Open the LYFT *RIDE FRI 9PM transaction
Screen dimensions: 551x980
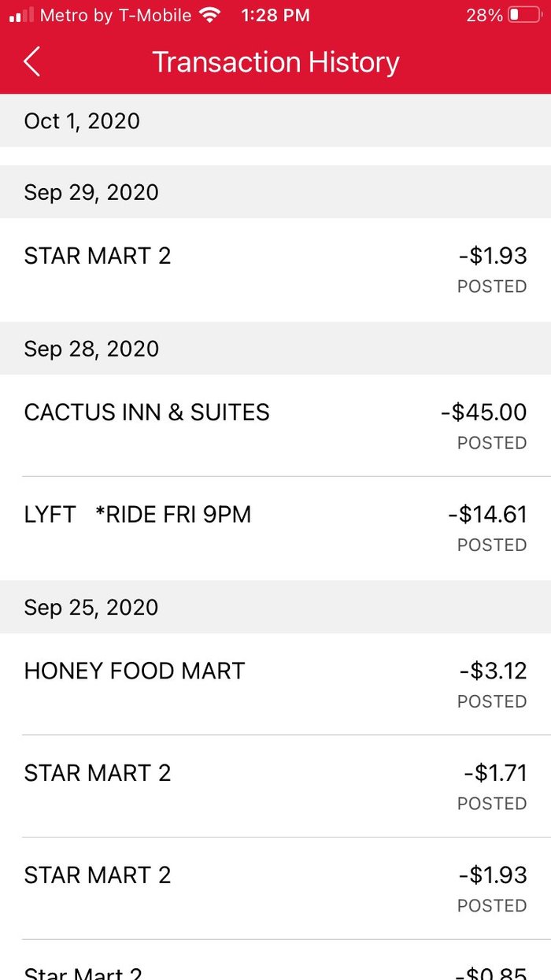tap(275, 528)
